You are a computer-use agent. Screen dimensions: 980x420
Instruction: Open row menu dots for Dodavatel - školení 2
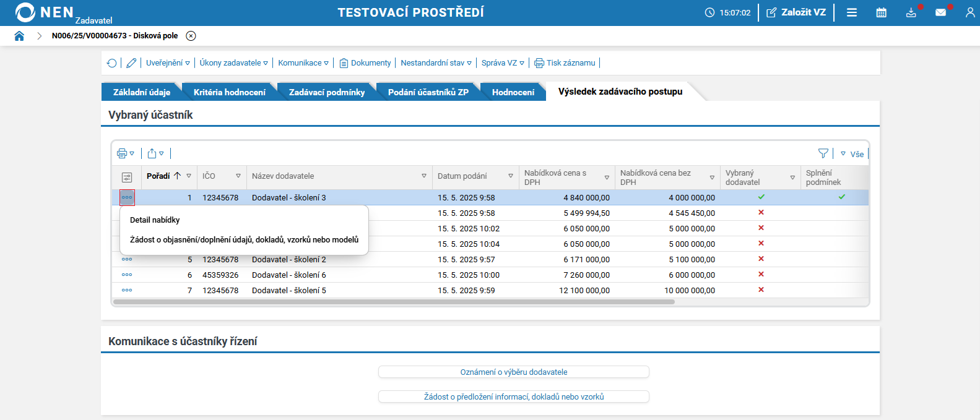click(x=127, y=259)
